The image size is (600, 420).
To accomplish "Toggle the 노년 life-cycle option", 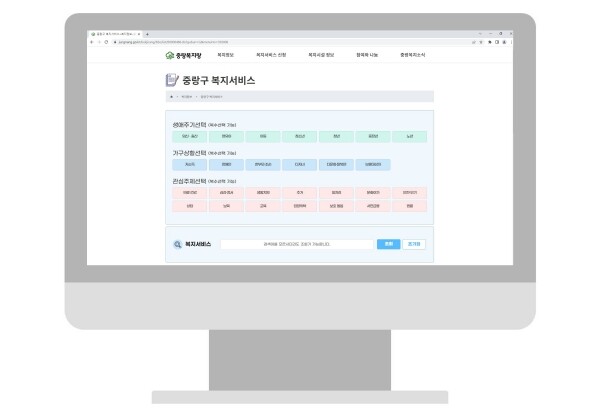I will point(409,135).
